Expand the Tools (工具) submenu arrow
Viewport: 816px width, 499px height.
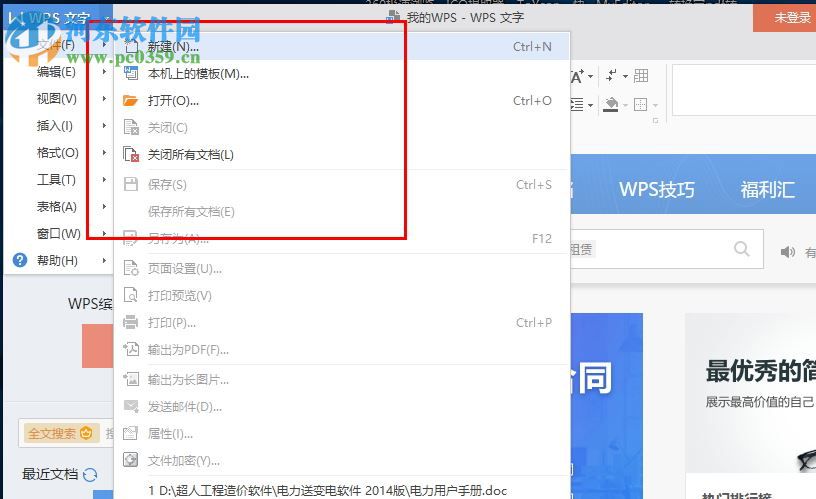[x=104, y=180]
